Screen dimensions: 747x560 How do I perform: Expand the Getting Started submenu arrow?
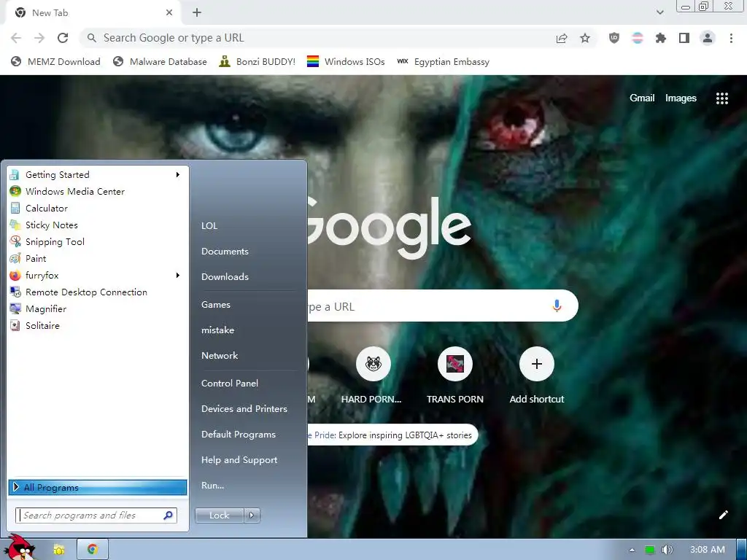[178, 175]
